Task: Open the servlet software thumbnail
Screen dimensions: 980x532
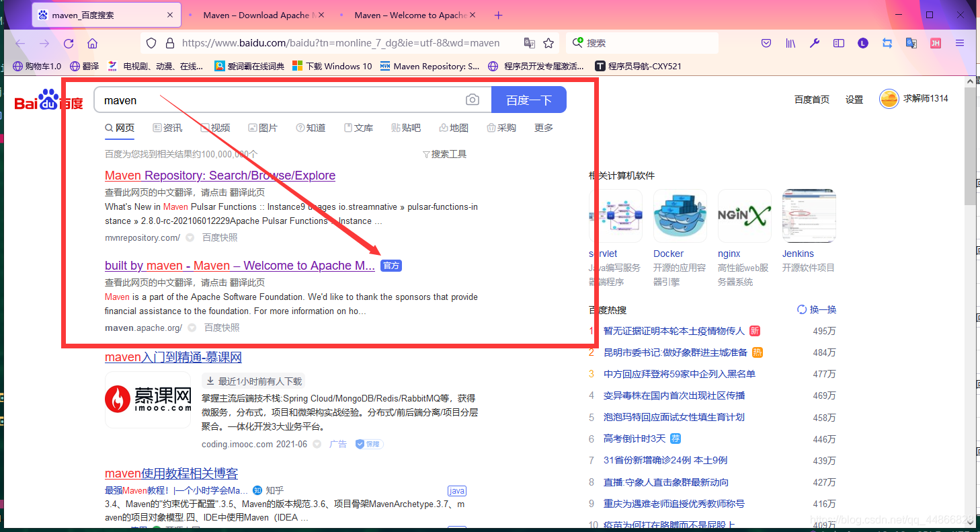Action: pos(616,216)
